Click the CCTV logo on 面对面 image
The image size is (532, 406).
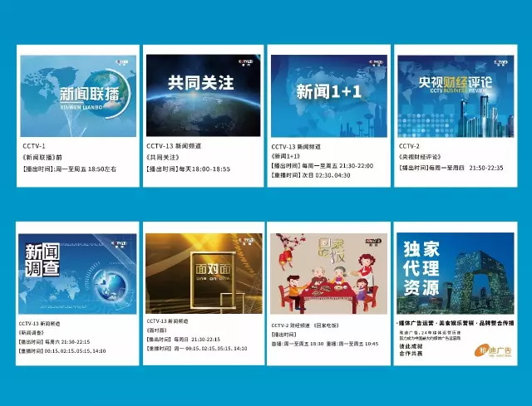[245, 242]
